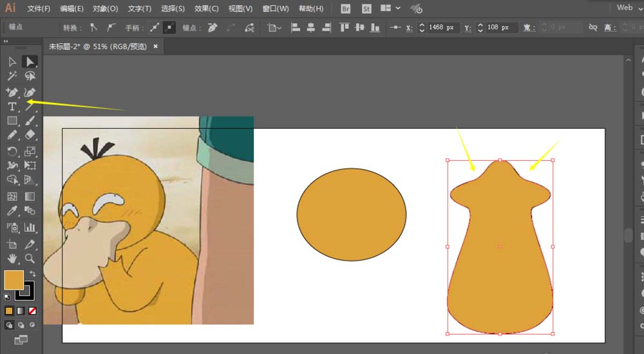Image resolution: width=644 pixels, height=354 pixels.
Task: Select the Pencil tool
Action: (12, 135)
